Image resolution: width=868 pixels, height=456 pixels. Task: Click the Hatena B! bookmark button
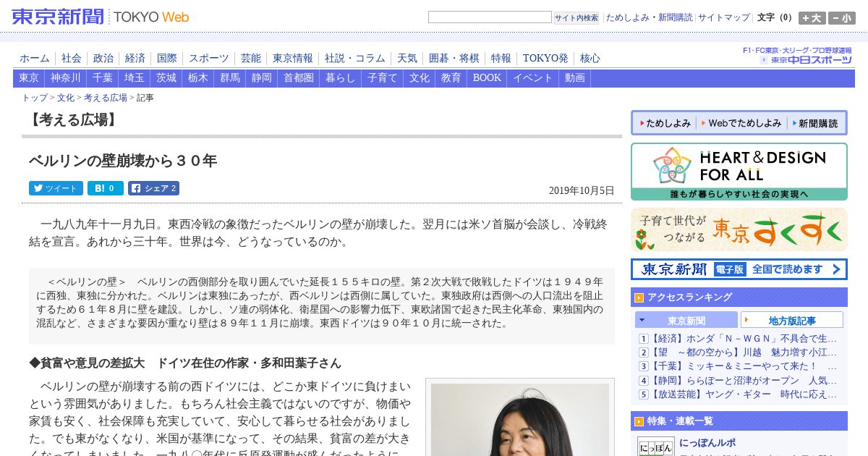(106, 188)
